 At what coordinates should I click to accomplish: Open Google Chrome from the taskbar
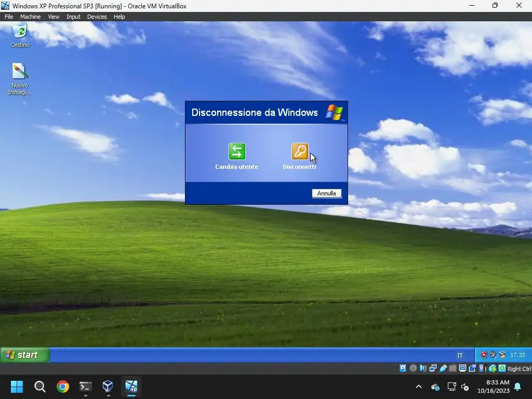tap(63, 387)
